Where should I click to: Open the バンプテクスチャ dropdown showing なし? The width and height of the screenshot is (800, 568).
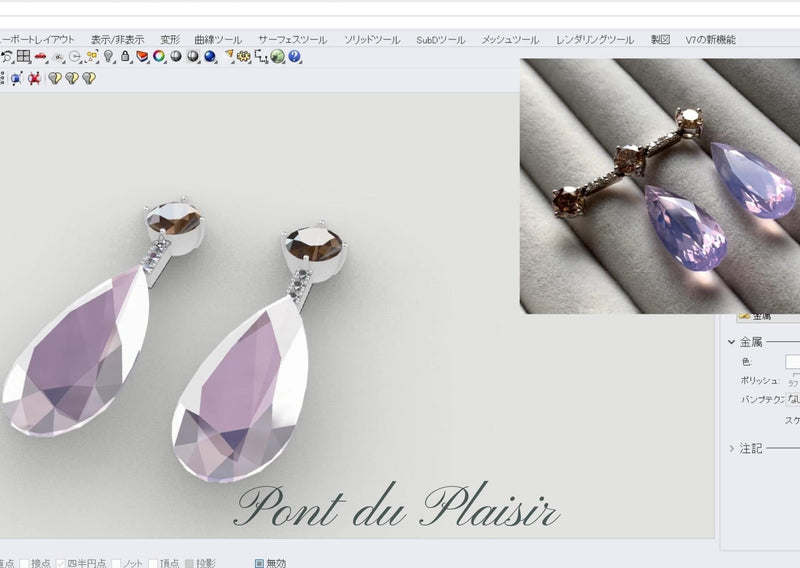point(792,399)
